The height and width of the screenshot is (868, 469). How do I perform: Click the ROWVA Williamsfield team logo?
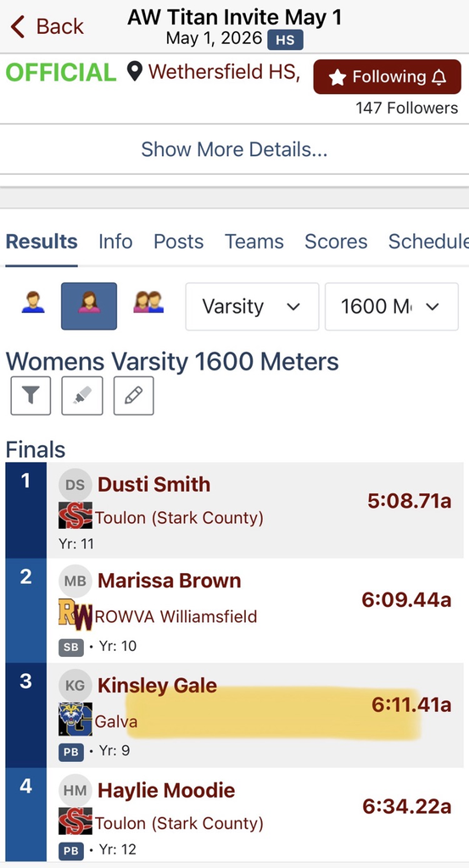75,615
